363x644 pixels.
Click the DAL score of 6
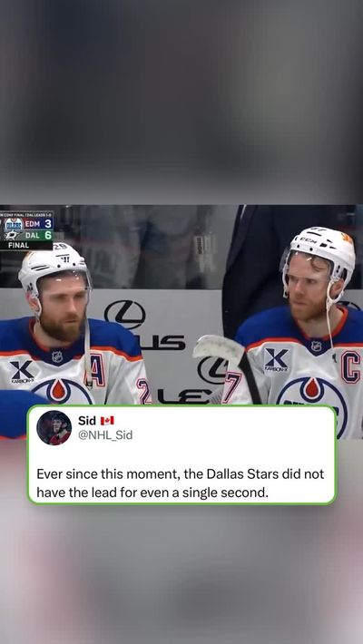tap(48, 235)
